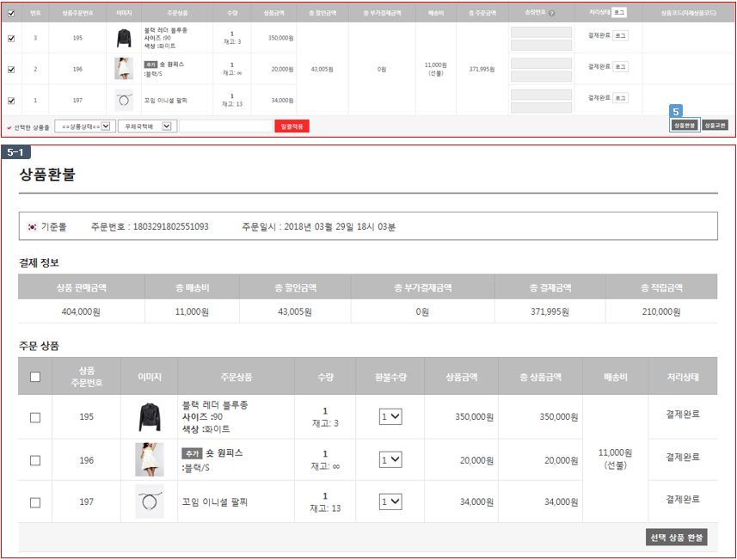
Task: Open the ==상품상태== dropdown
Action: tap(85, 126)
